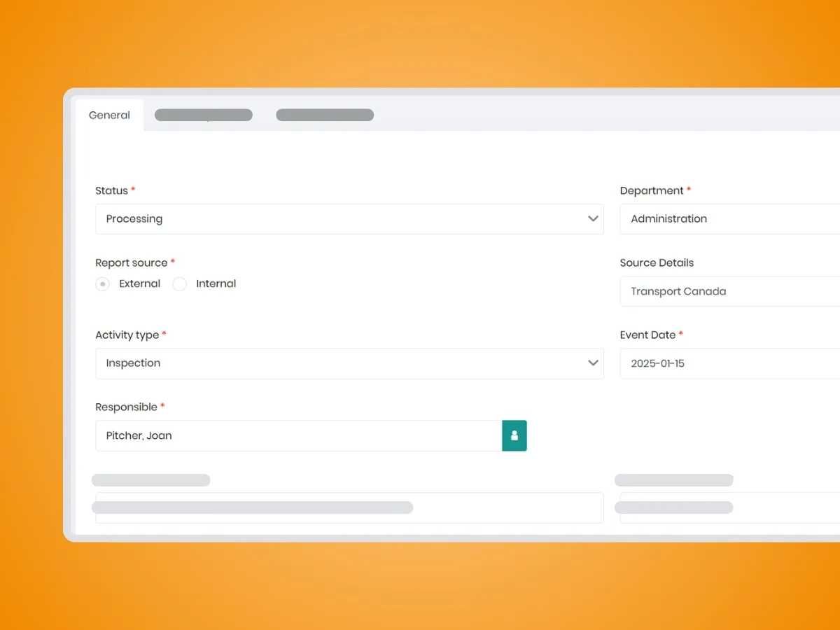Viewport: 840px width, 630px height.
Task: Click the Source Details field with Transport Canada
Action: [729, 291]
